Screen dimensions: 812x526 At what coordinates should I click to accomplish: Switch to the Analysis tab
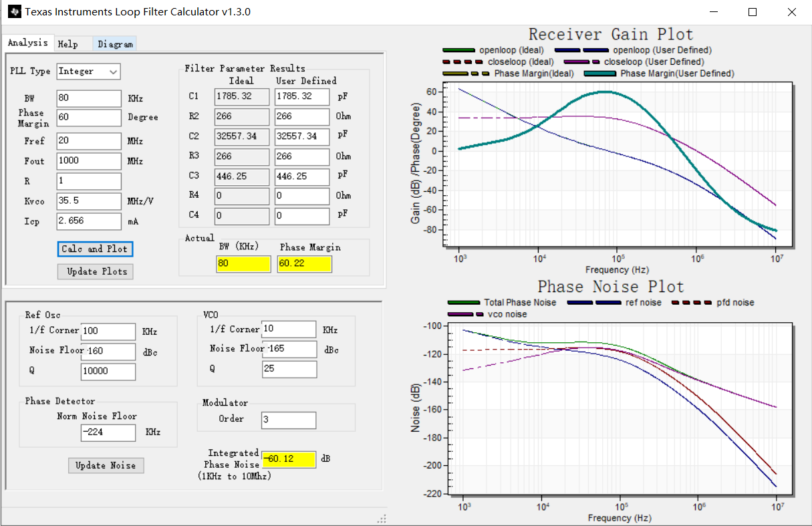coord(28,43)
